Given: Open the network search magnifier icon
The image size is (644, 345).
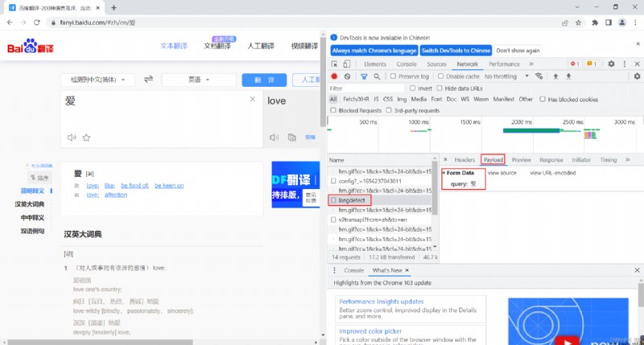Looking at the screenshot, I should 377,76.
